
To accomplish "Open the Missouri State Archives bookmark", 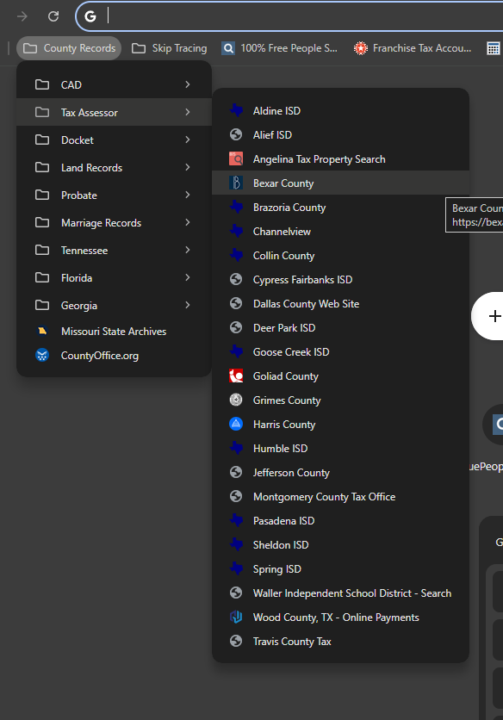I will click(114, 331).
